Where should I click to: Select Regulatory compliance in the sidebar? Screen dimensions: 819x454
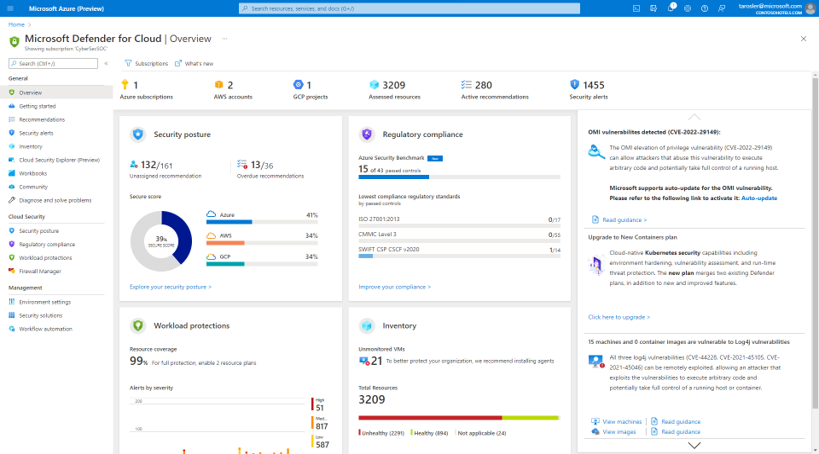coord(46,244)
